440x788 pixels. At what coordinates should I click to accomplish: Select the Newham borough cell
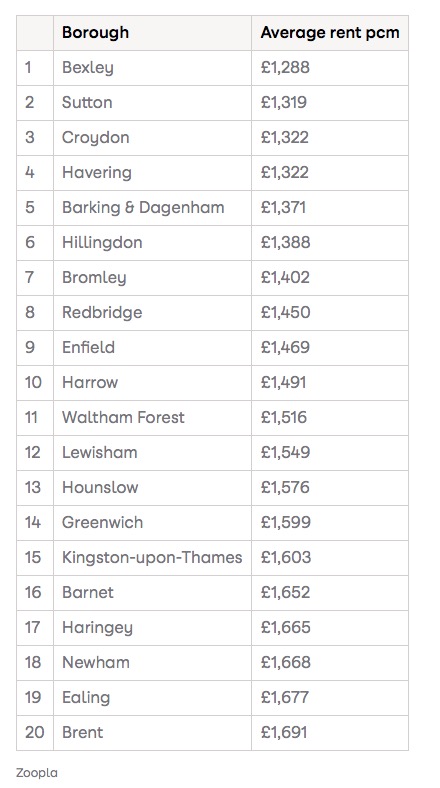[x=152, y=662]
